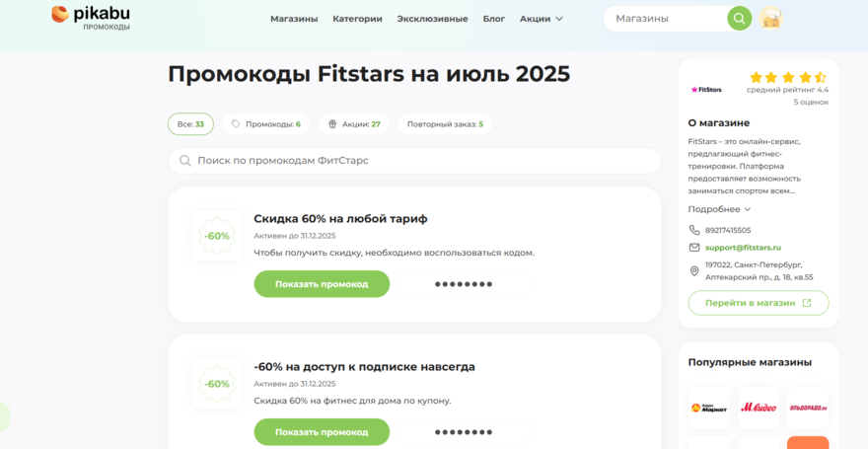Click the -60% badge for lifetime subscription offer

coord(217,384)
